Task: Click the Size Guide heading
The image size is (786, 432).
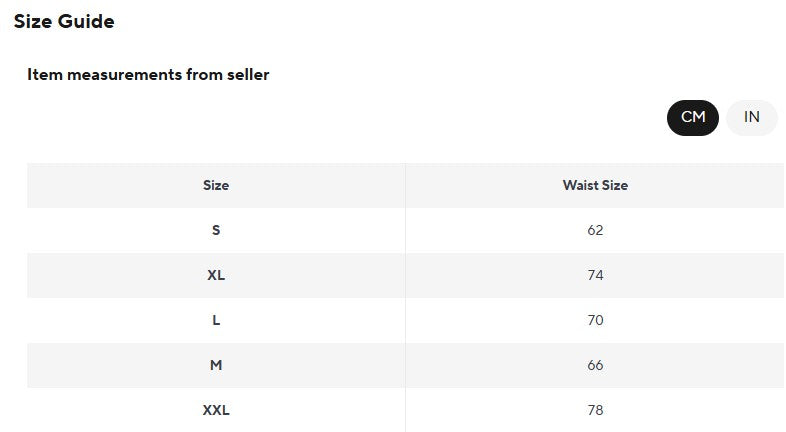Action: [x=64, y=22]
